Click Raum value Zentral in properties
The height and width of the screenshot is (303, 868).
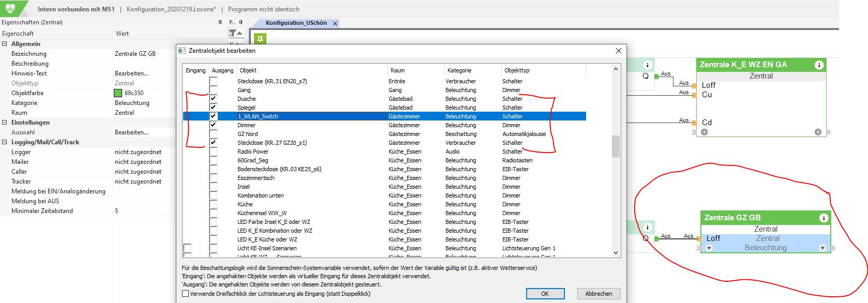point(124,113)
